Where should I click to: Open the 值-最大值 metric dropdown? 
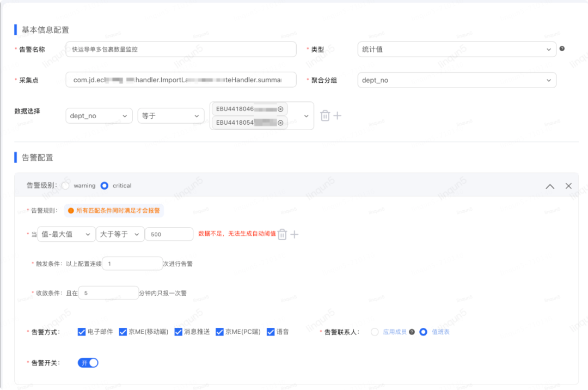(x=66, y=234)
